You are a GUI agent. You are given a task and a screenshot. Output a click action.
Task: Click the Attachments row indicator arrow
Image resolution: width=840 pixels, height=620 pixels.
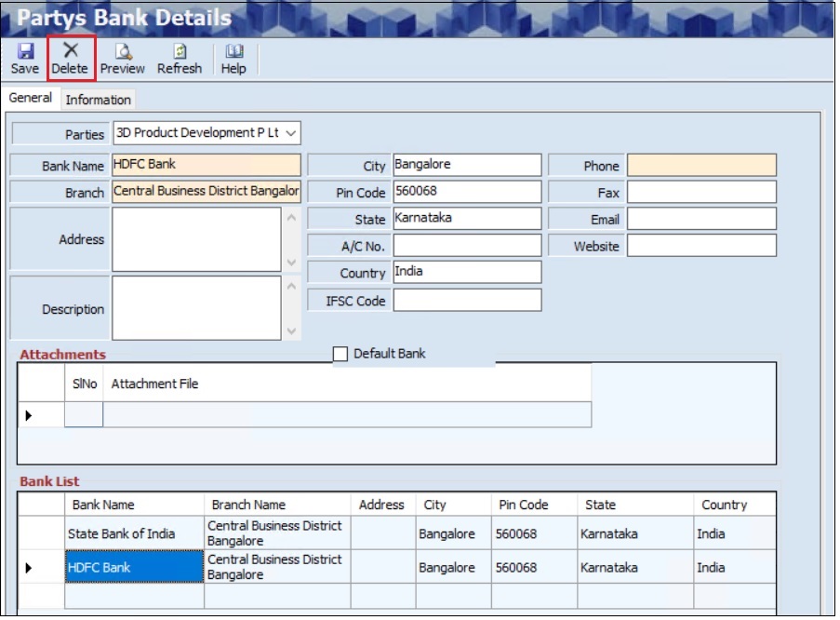click(x=28, y=415)
